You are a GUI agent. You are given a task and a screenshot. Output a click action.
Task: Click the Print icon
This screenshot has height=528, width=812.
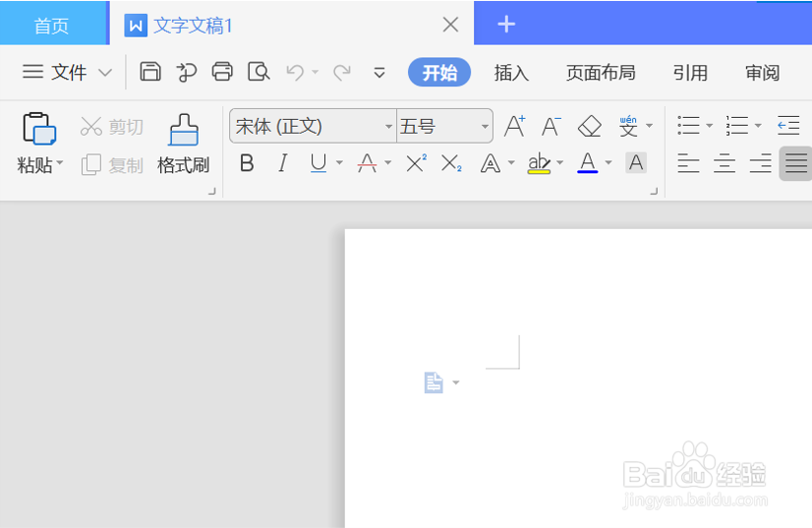[x=222, y=72]
